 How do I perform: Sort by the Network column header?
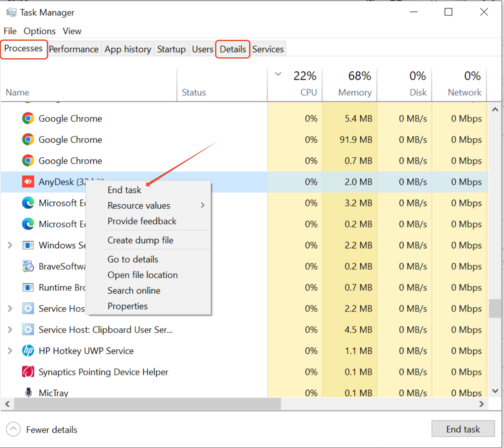[x=459, y=85]
